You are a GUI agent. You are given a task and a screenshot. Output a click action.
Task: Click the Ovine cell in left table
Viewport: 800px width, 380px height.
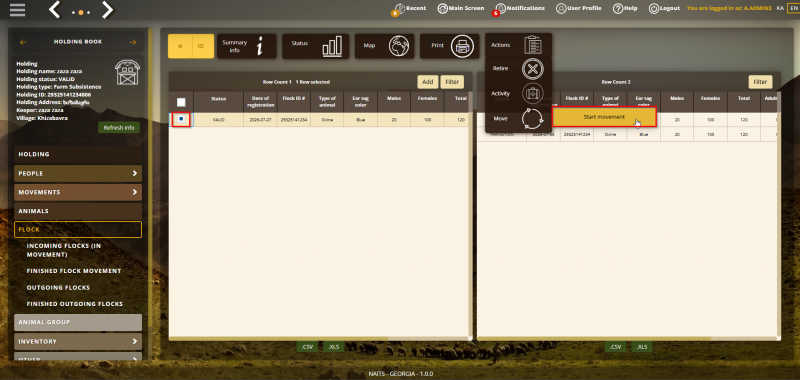point(327,120)
